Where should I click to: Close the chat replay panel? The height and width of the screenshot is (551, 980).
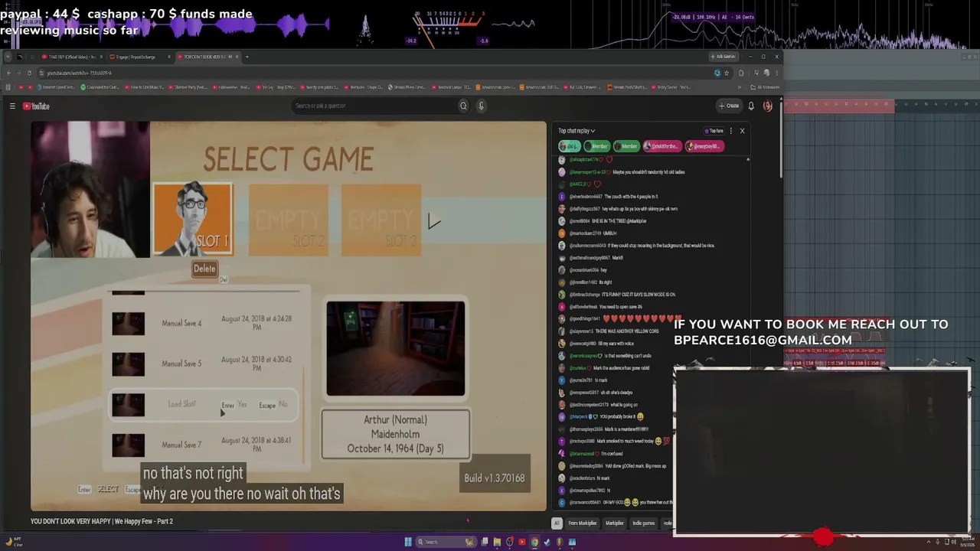pyautogui.click(x=742, y=131)
